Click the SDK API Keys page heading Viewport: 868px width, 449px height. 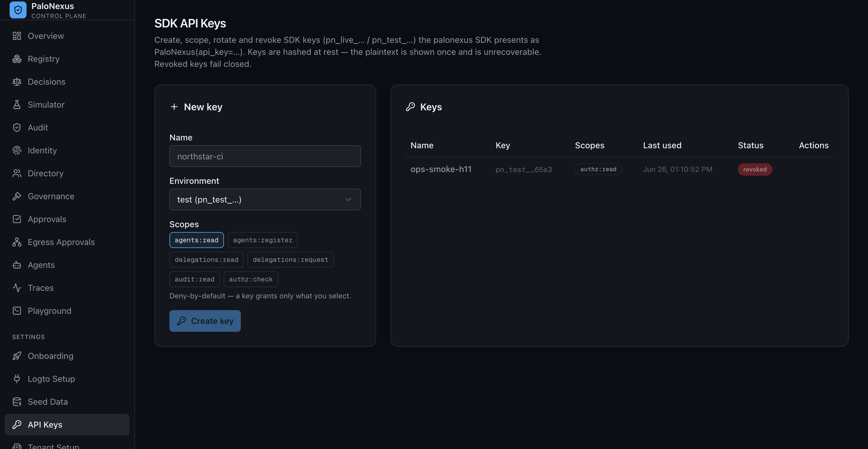[x=190, y=23]
